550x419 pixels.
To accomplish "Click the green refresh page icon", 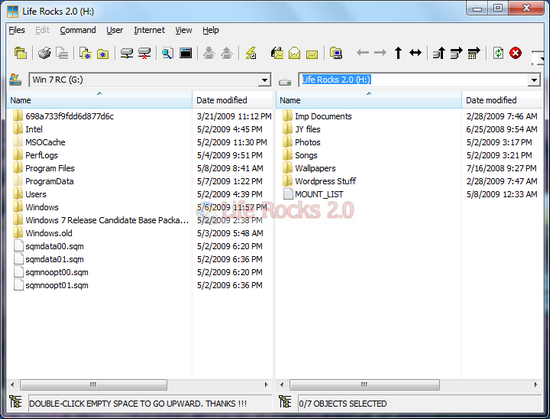I will pyautogui.click(x=498, y=53).
